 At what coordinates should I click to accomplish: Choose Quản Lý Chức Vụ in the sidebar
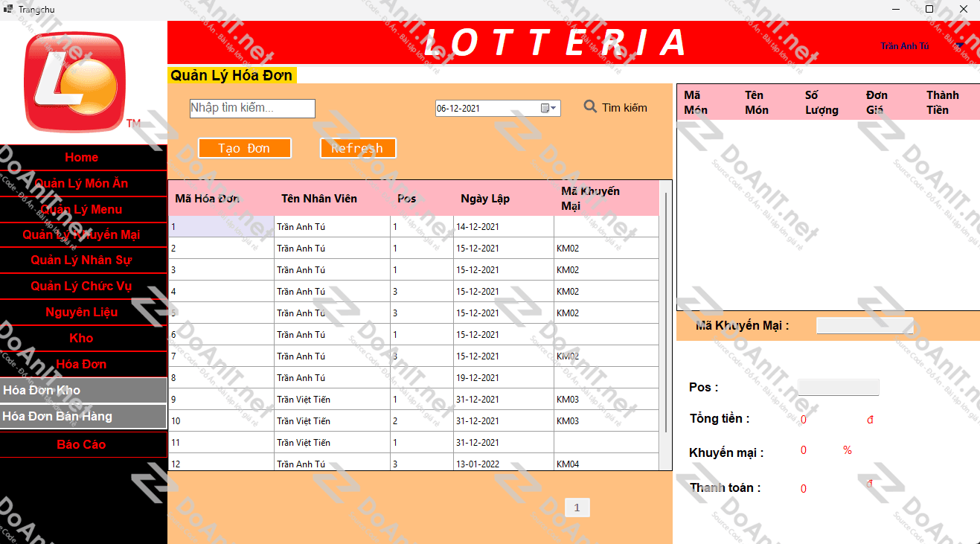click(82, 287)
